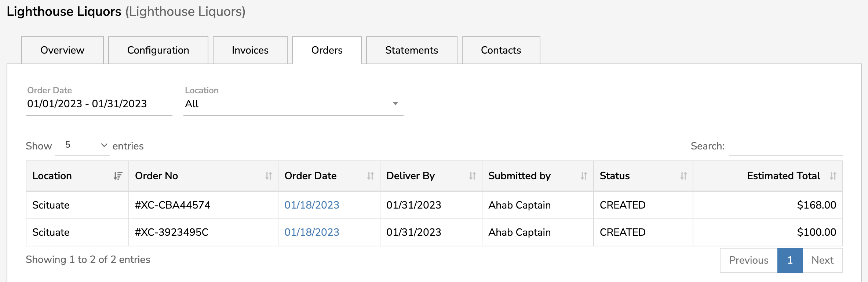Sort by Order No using its sort icon
The image size is (868, 282).
click(x=268, y=176)
